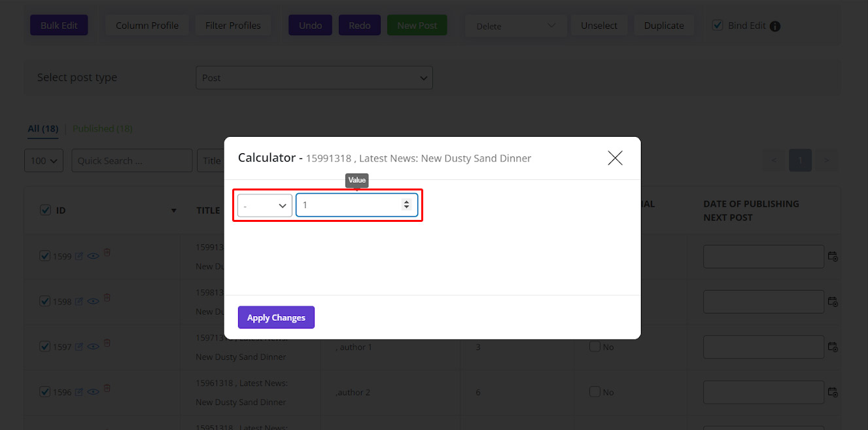Viewport: 868px width, 430px height.
Task: Click the DATE OF PUBLISHING NEXT POST header
Action: [x=751, y=211]
